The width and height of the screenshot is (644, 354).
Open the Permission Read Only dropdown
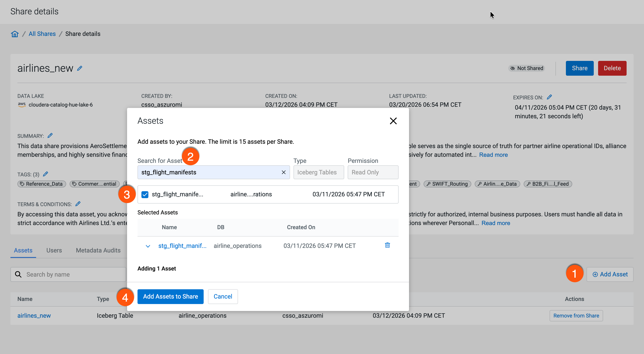click(373, 172)
